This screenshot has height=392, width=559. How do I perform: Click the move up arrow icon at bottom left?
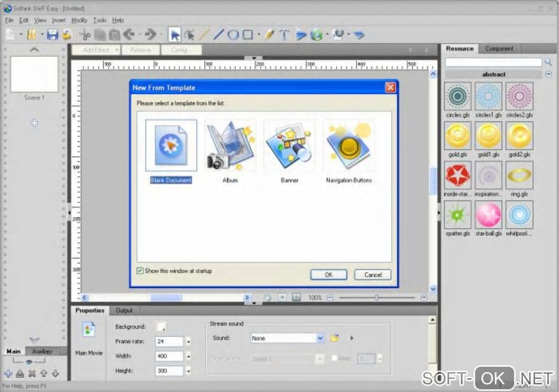pos(43,373)
